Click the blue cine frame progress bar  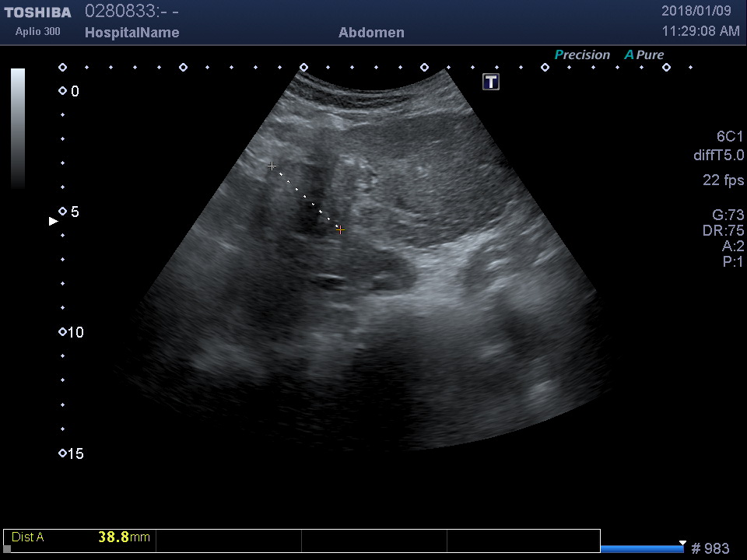coord(642,549)
